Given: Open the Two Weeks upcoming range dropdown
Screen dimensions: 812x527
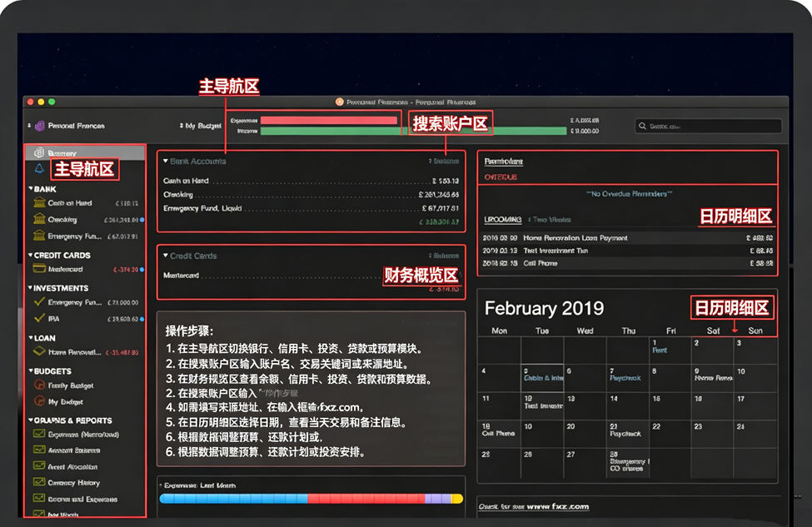Looking at the screenshot, I should tap(550, 220).
